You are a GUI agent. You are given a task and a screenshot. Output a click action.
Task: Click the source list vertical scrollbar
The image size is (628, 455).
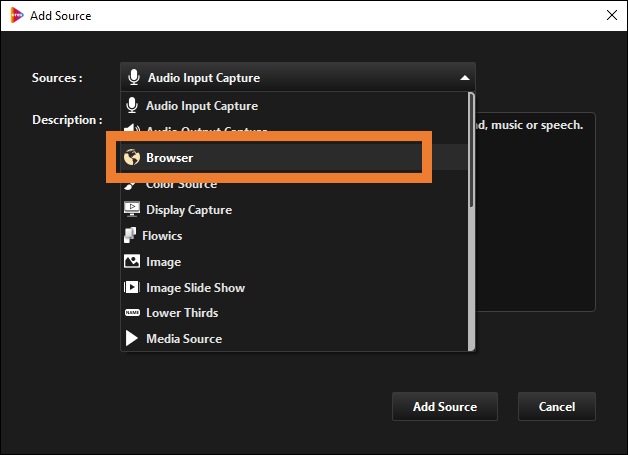[471, 221]
